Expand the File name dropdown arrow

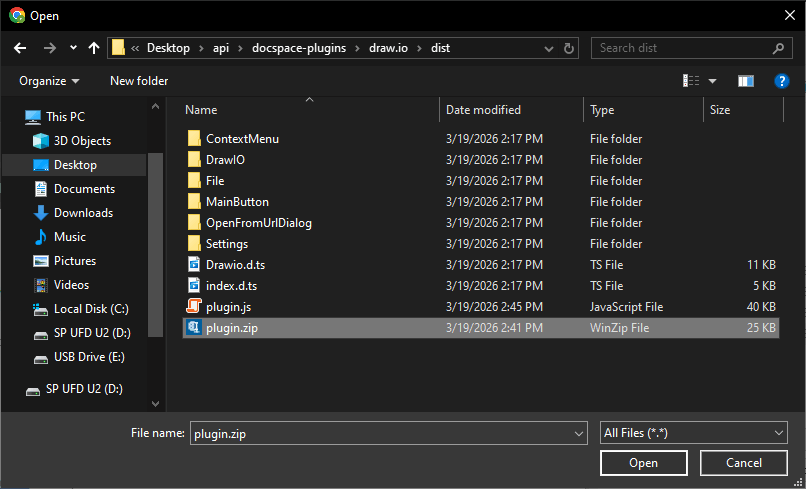579,433
